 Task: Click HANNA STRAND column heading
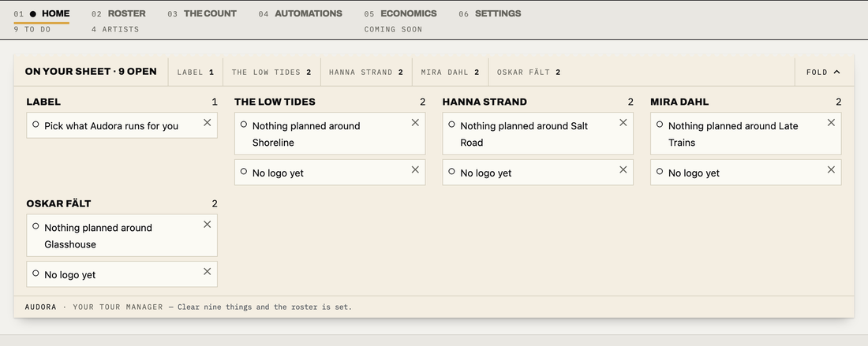(485, 102)
